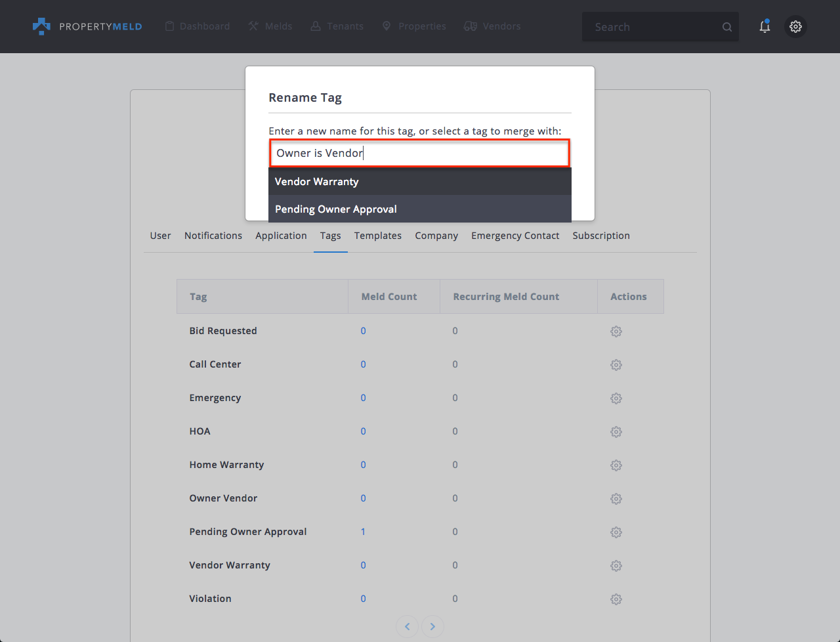
Task: Switch to the User tab
Action: [x=160, y=236]
